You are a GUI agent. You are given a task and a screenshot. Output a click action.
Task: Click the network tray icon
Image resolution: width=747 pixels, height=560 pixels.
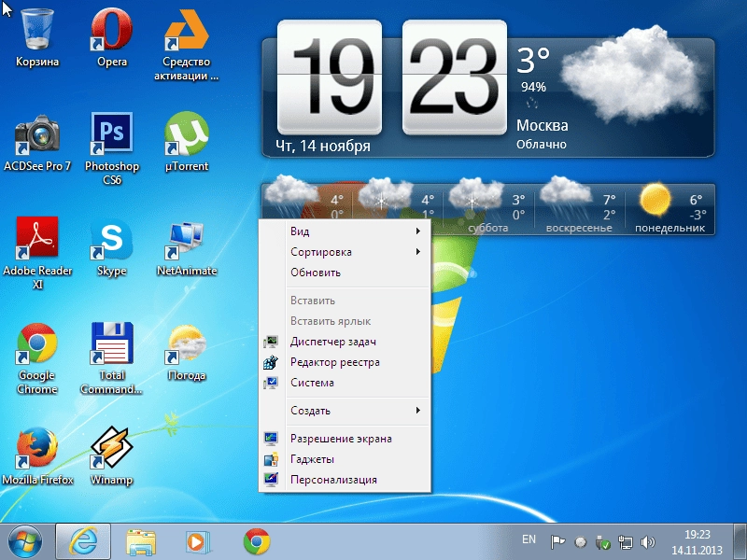pos(626,542)
